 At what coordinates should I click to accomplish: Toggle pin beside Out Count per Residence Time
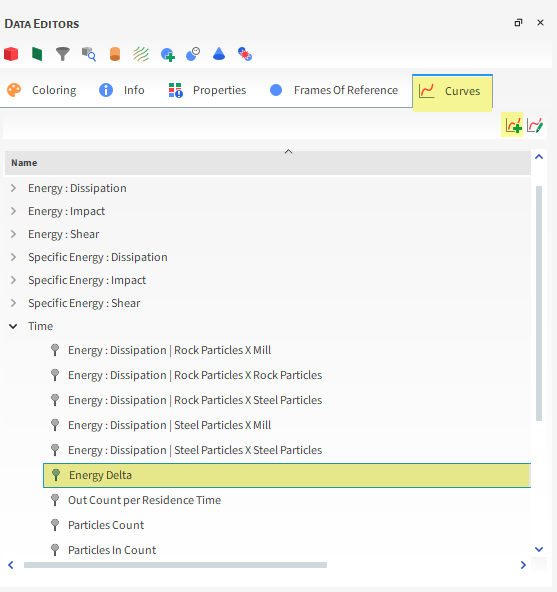point(55,500)
